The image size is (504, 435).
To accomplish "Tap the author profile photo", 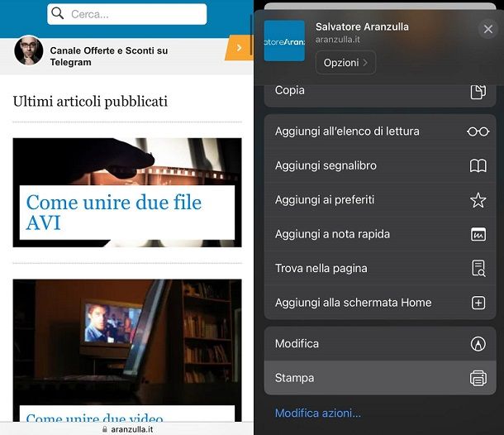I will pos(29,50).
